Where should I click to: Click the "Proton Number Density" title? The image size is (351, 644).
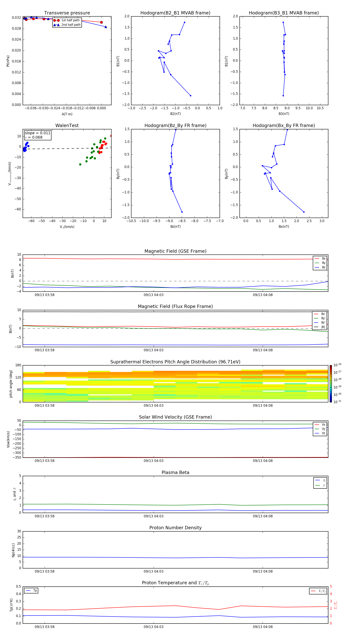click(175, 528)
